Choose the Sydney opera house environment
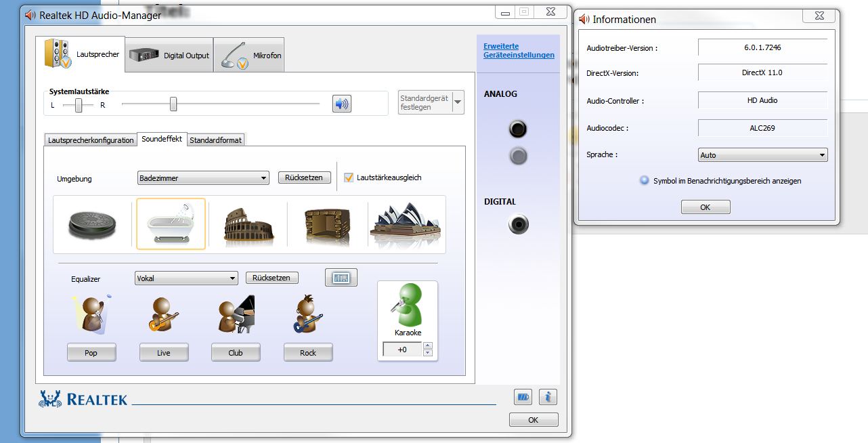The image size is (868, 443). pos(405,225)
